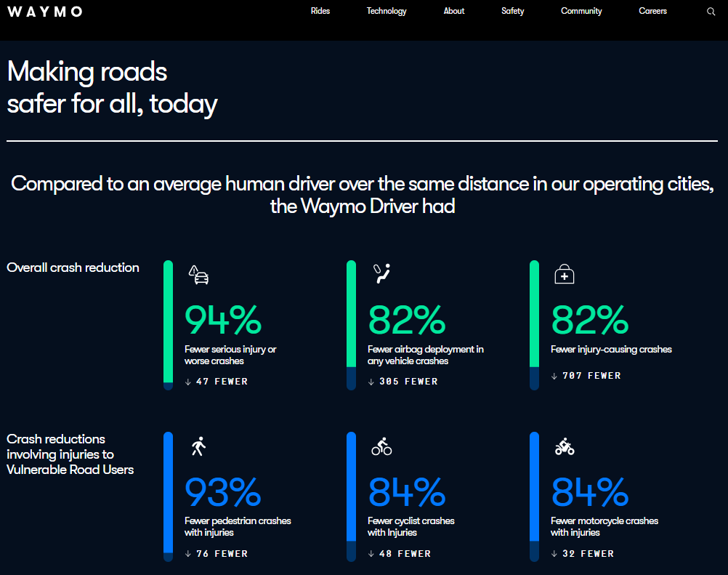This screenshot has width=728, height=575.
Task: Click the down arrow beside 47 FEWER
Action: click(188, 382)
